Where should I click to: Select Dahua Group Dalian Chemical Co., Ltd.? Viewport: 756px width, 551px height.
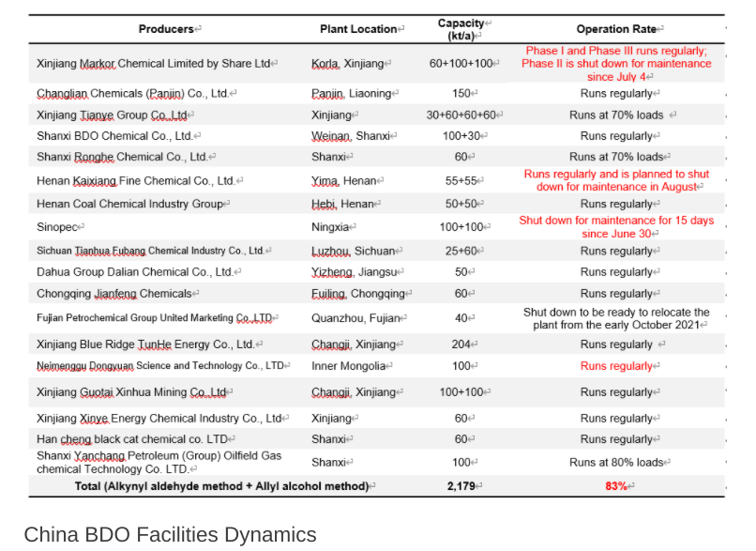pyautogui.click(x=135, y=272)
